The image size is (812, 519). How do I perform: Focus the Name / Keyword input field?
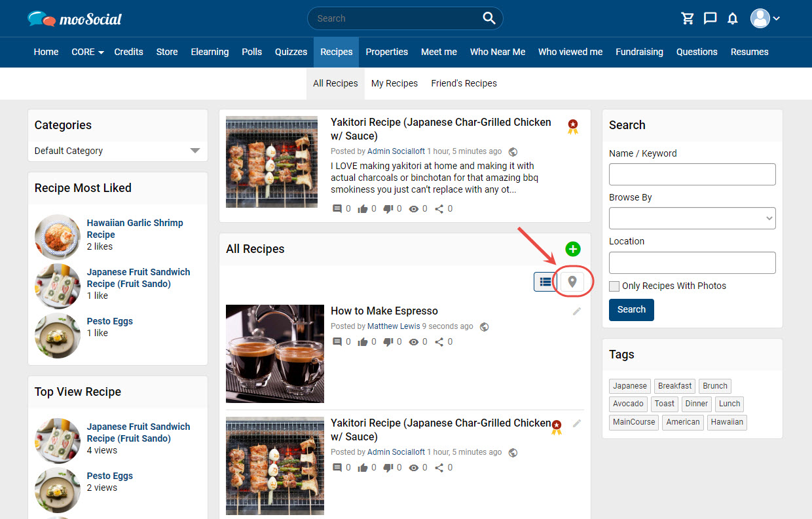click(692, 174)
